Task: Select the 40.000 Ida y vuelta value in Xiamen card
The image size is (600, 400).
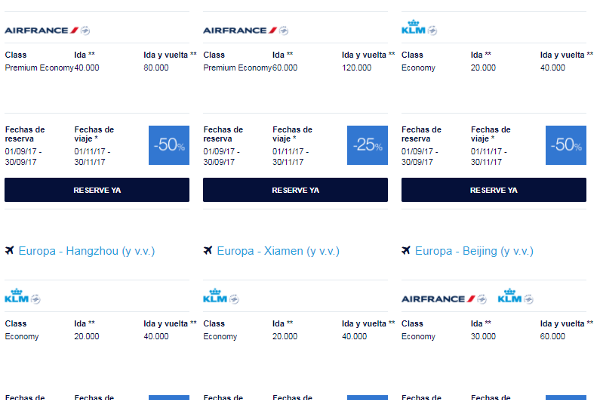Action: [x=354, y=336]
